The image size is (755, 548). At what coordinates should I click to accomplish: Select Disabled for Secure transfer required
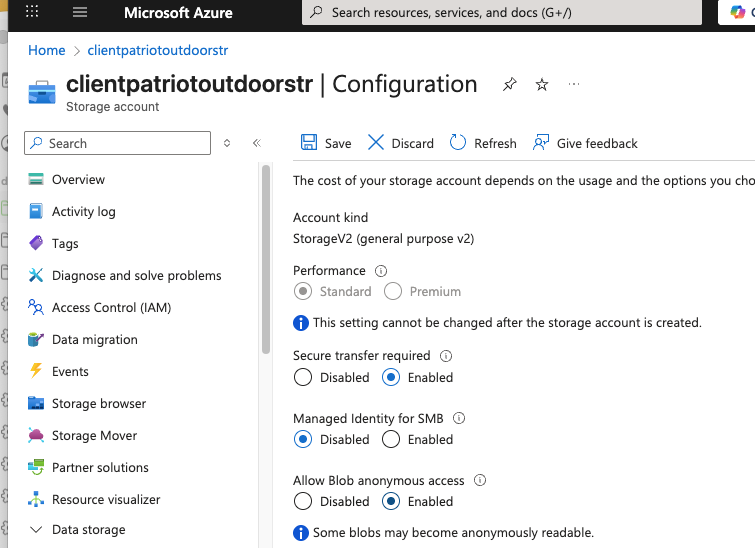(x=303, y=378)
